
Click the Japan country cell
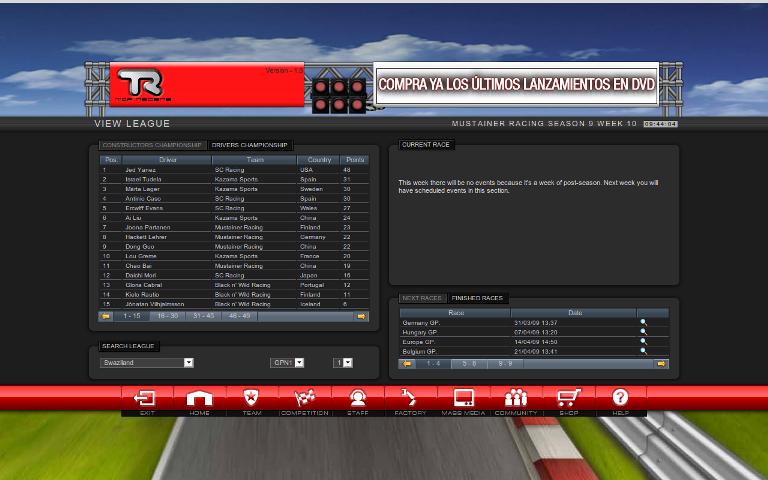coord(309,275)
